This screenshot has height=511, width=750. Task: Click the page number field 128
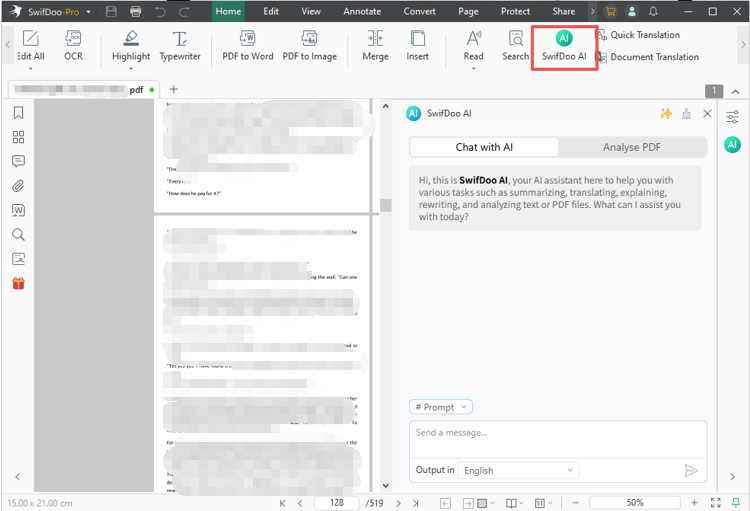pyautogui.click(x=337, y=503)
